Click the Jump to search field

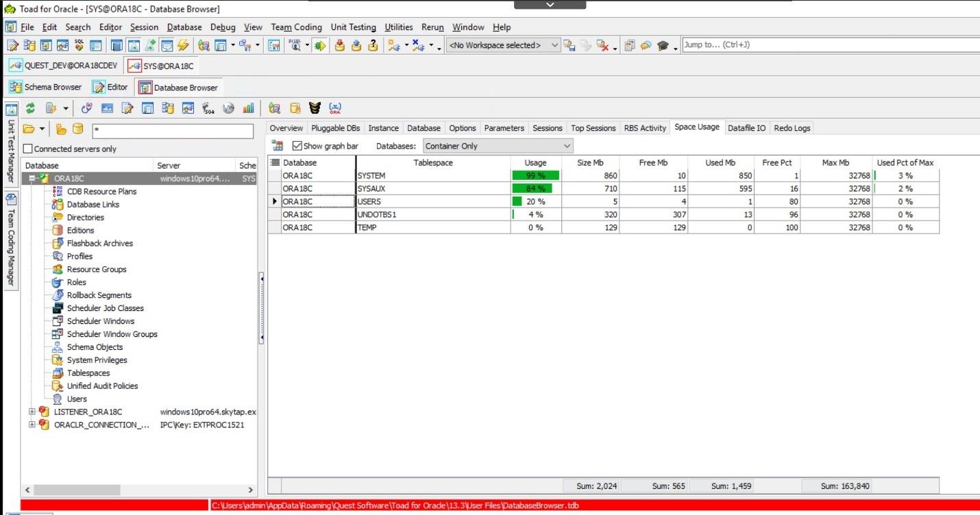[x=829, y=45]
